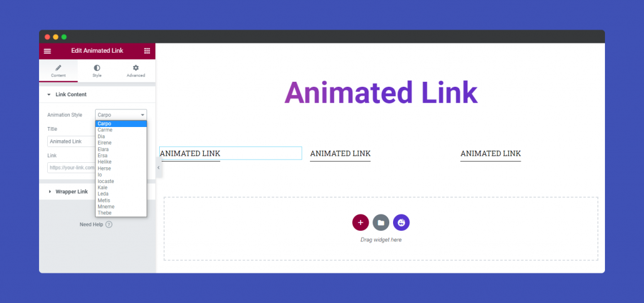Click the half-circle Style tab icon
The height and width of the screenshot is (303, 644).
[x=97, y=68]
